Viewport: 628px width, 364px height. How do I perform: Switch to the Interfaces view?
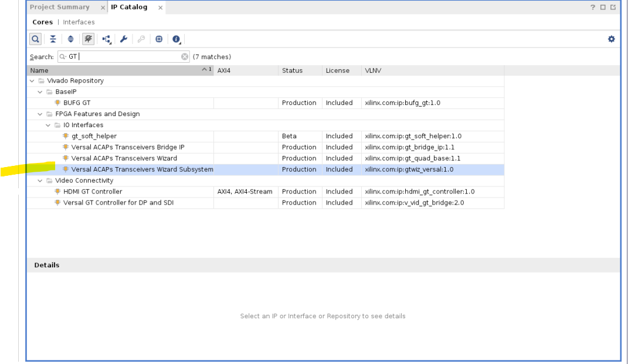point(79,22)
